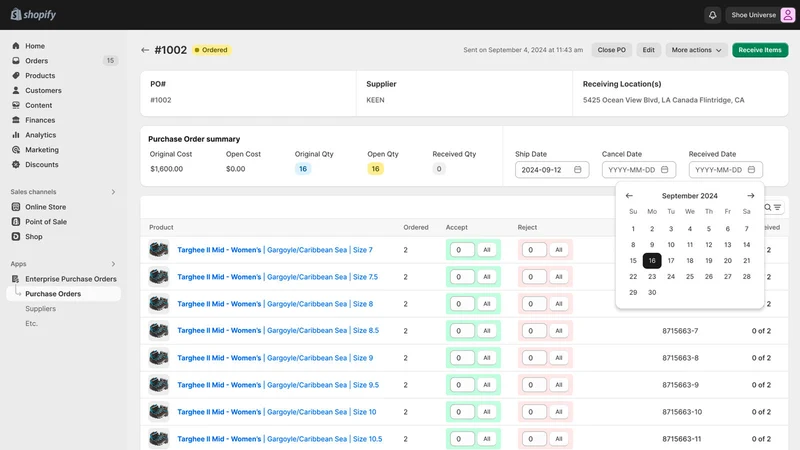This screenshot has width=800, height=450.
Task: Click the Close PO button
Action: (x=611, y=50)
